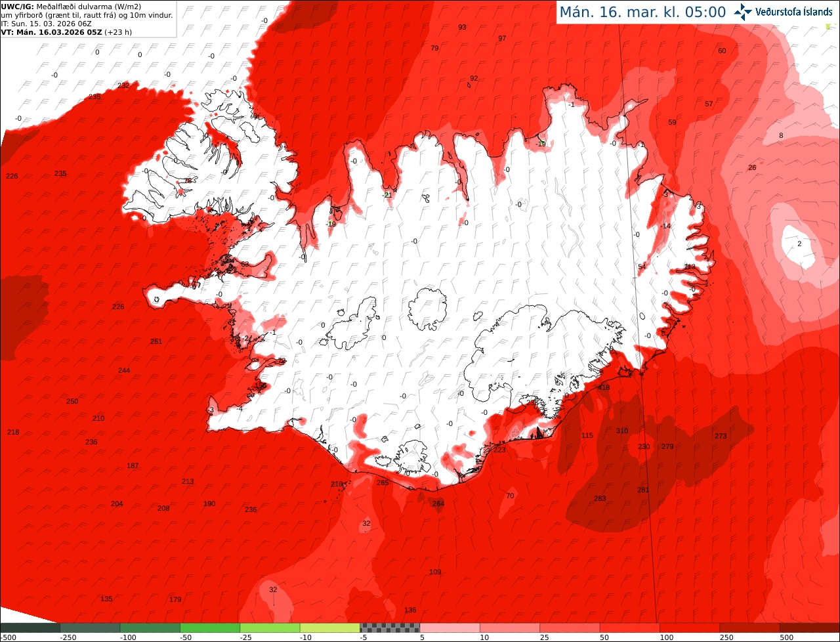Select the legend swatch between -100 and -50
The height and width of the screenshot is (642, 840).
coord(150,628)
